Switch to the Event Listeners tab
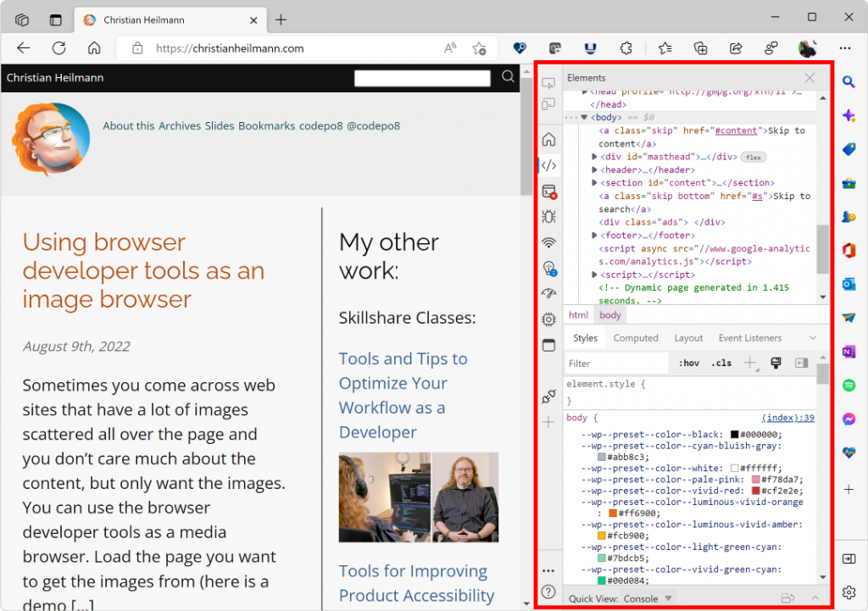This screenshot has height=611, width=868. pos(749,338)
